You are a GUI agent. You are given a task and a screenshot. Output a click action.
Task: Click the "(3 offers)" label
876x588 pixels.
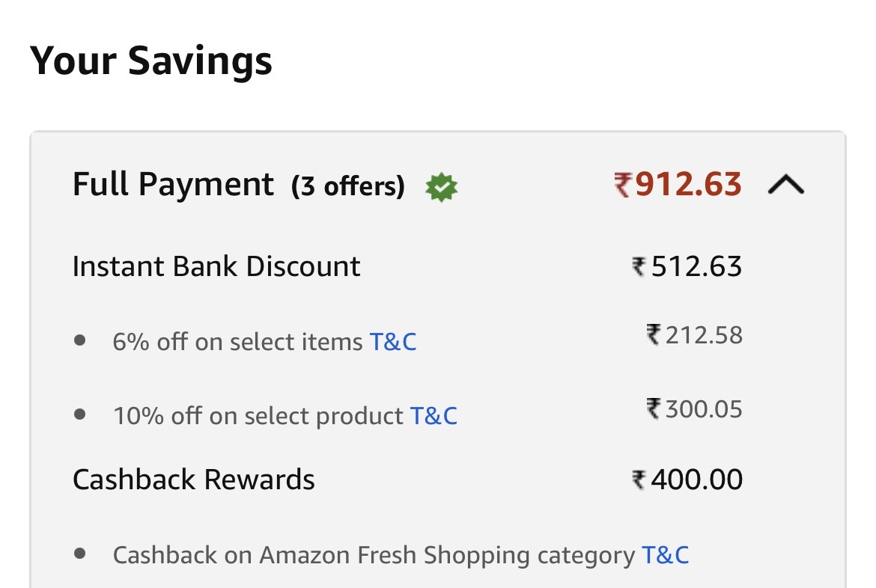[x=348, y=186]
